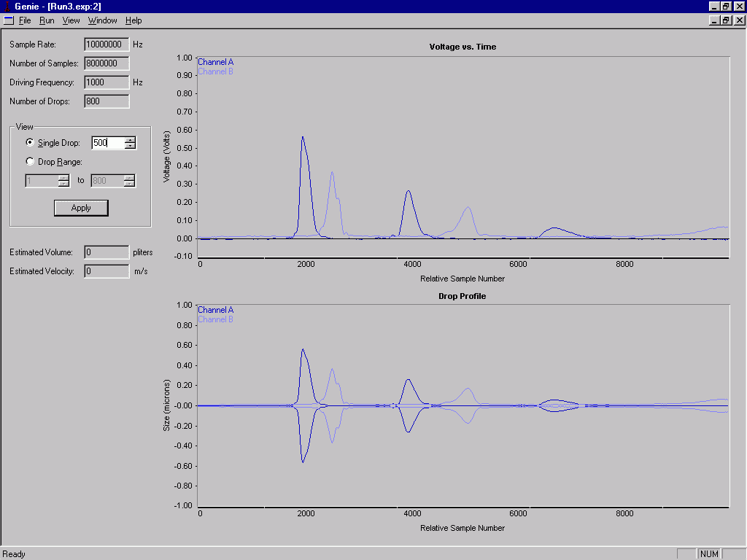Image resolution: width=747 pixels, height=560 pixels.
Task: Click the Size (microns) axis label
Action: coord(166,405)
